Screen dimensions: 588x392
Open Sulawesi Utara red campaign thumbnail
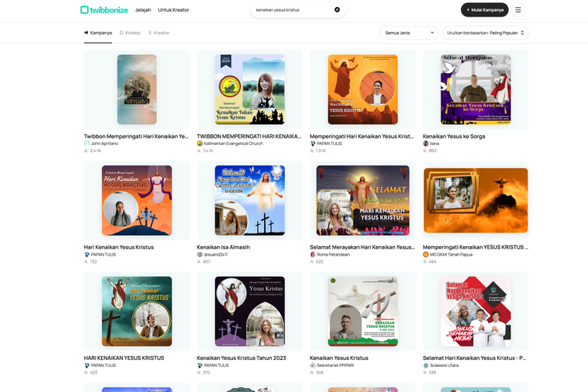tap(476, 311)
